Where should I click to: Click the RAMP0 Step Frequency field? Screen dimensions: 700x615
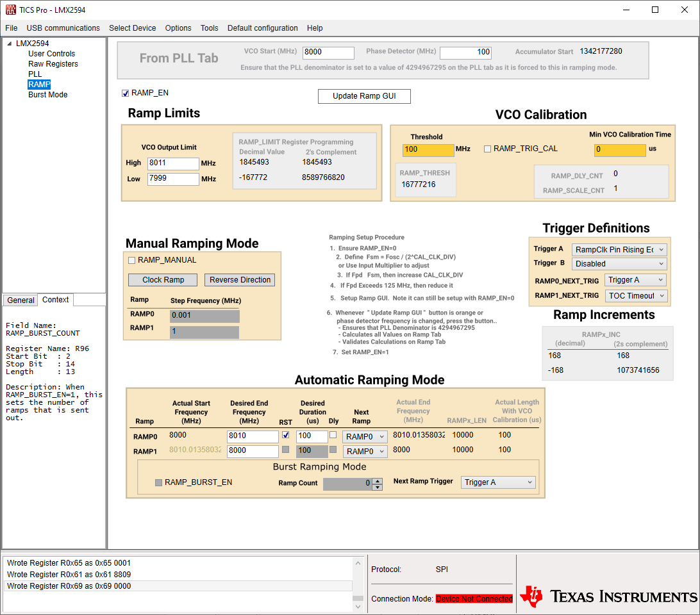pos(204,316)
